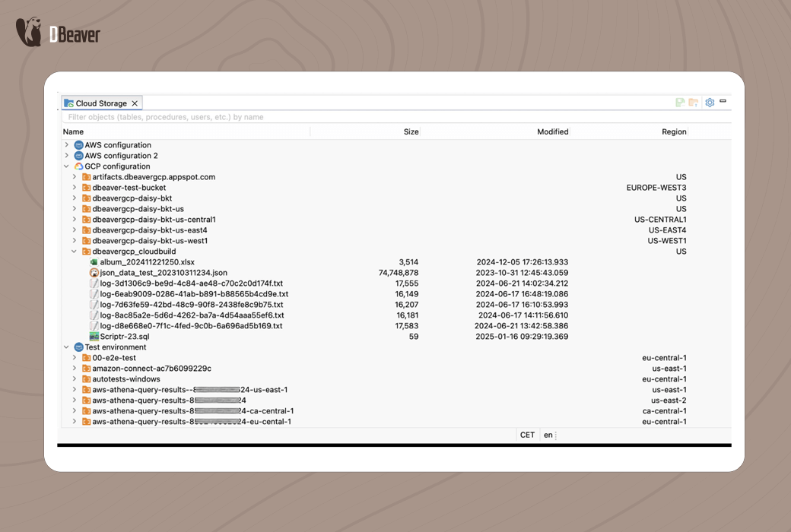This screenshot has height=532, width=791.
Task: Expand the AWS configuration tree node
Action: pyautogui.click(x=67, y=144)
